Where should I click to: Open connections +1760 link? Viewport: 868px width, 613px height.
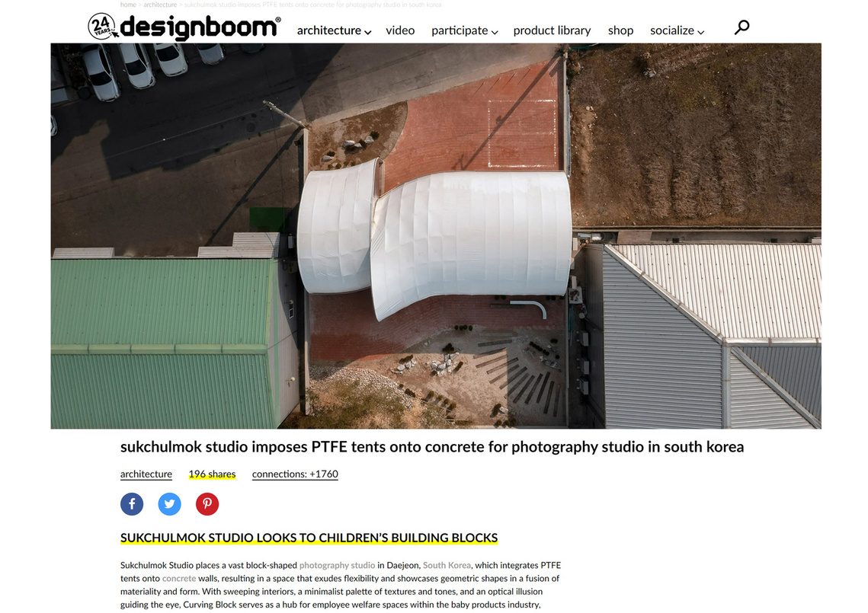(x=295, y=474)
